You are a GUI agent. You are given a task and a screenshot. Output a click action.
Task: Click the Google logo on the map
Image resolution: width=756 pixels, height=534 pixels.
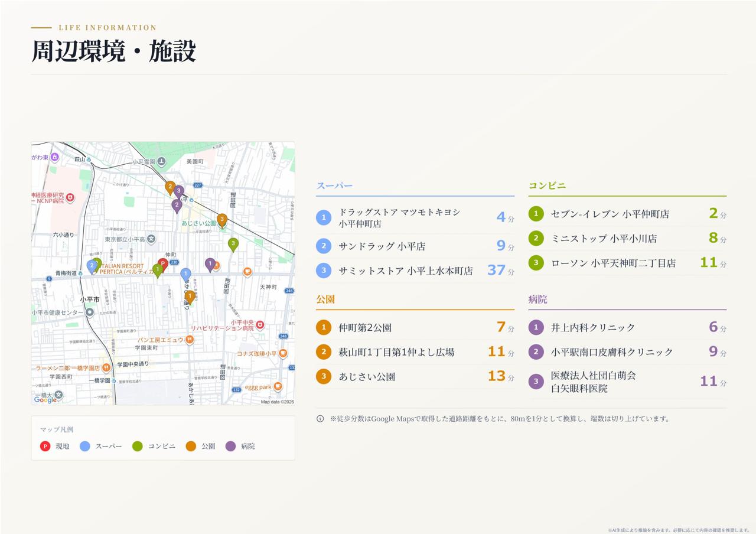coord(45,399)
